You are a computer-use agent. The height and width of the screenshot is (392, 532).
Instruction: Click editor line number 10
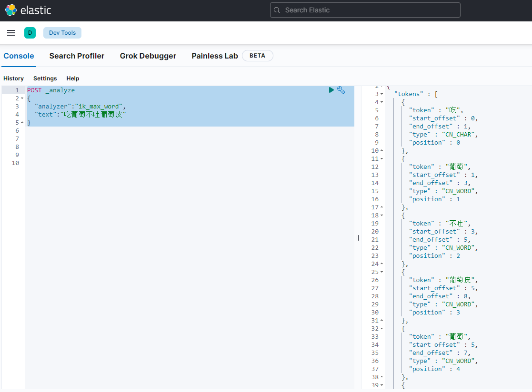(x=15, y=163)
